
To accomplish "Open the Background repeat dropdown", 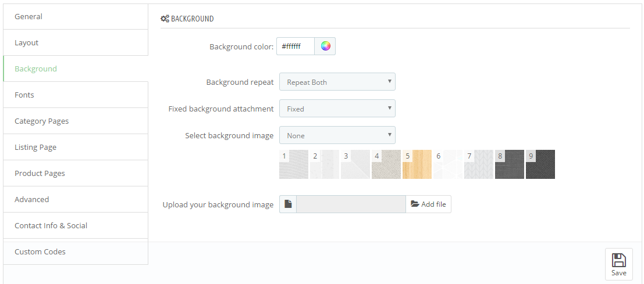I will click(337, 82).
